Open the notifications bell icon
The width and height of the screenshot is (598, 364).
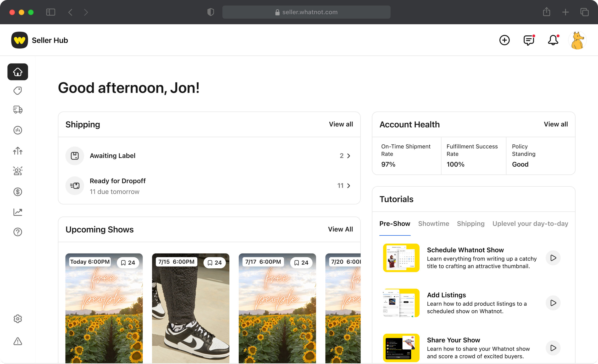click(553, 40)
